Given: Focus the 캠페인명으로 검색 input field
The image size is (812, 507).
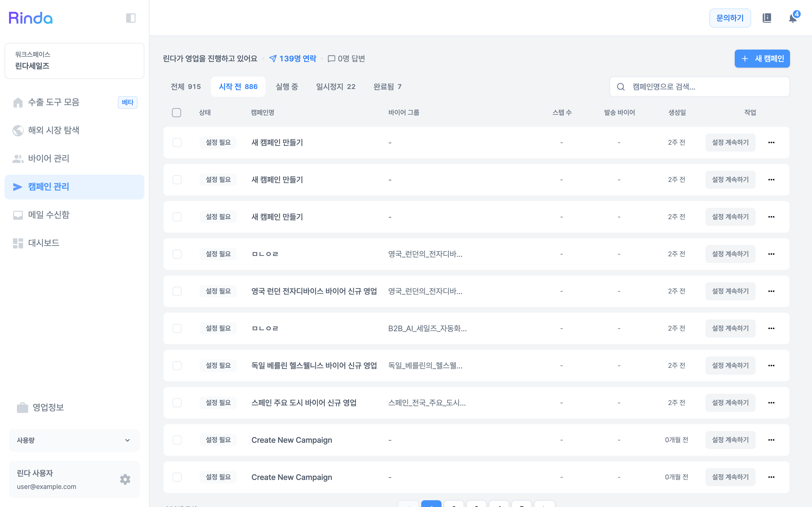Looking at the screenshot, I should coord(700,87).
